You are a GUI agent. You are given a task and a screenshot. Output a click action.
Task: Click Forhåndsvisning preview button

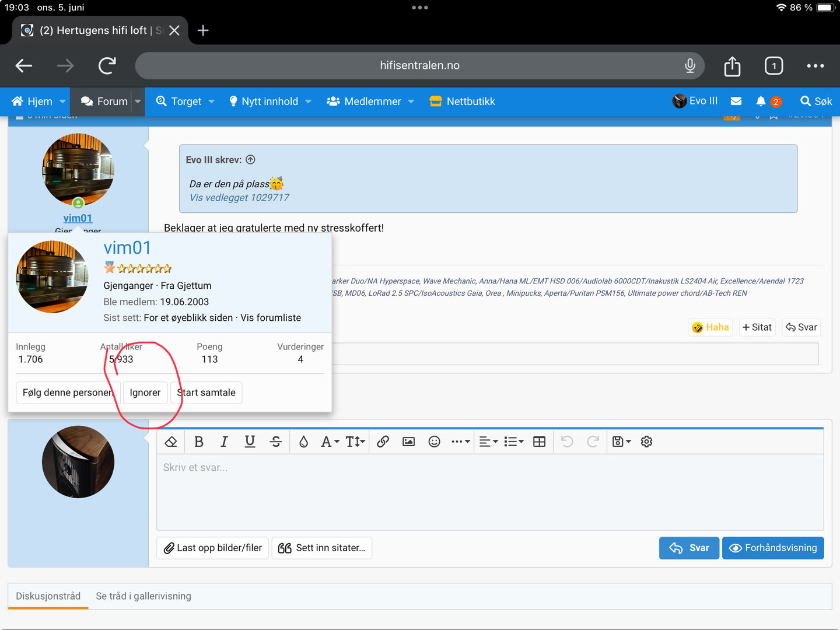click(x=773, y=548)
